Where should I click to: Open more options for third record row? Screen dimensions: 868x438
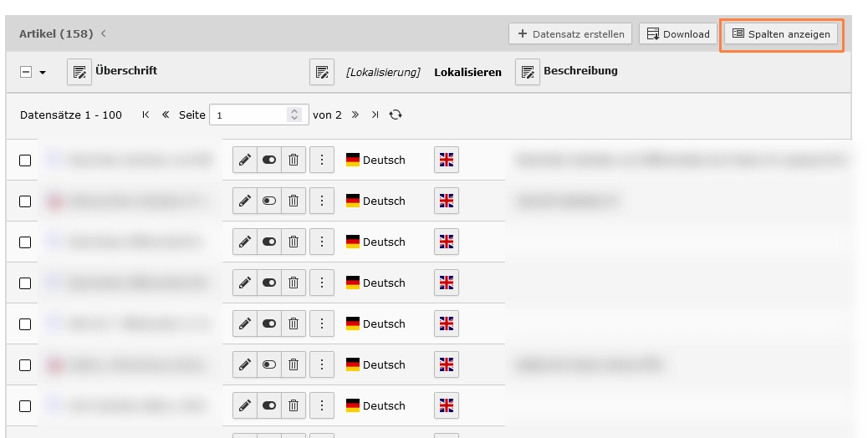click(x=322, y=242)
